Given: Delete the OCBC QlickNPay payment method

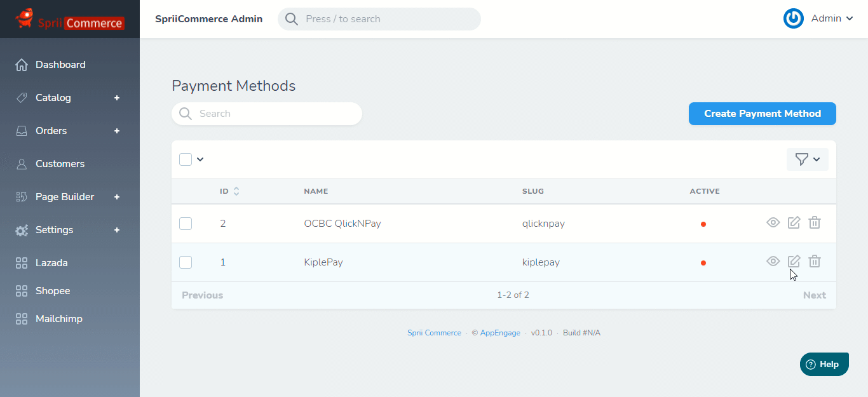Looking at the screenshot, I should (x=815, y=223).
